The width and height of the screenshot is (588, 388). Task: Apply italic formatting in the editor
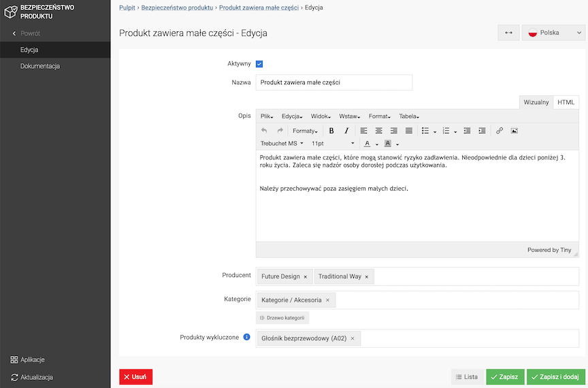point(346,131)
